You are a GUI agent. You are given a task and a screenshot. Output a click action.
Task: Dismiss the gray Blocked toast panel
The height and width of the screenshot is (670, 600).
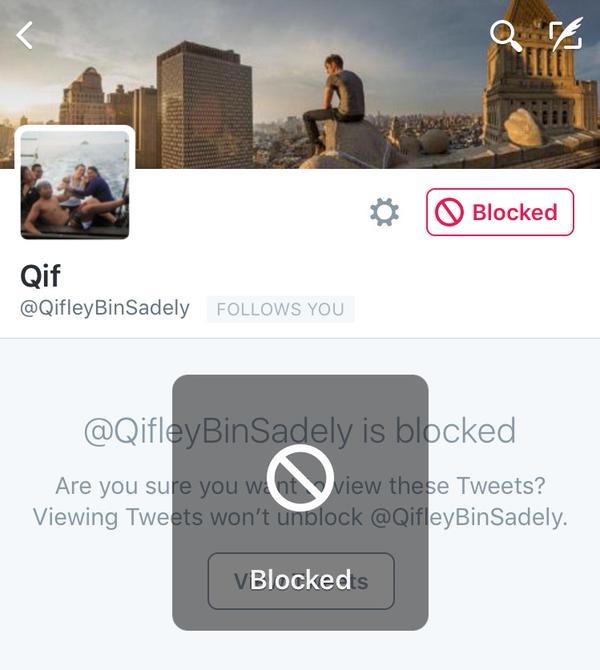(300, 502)
